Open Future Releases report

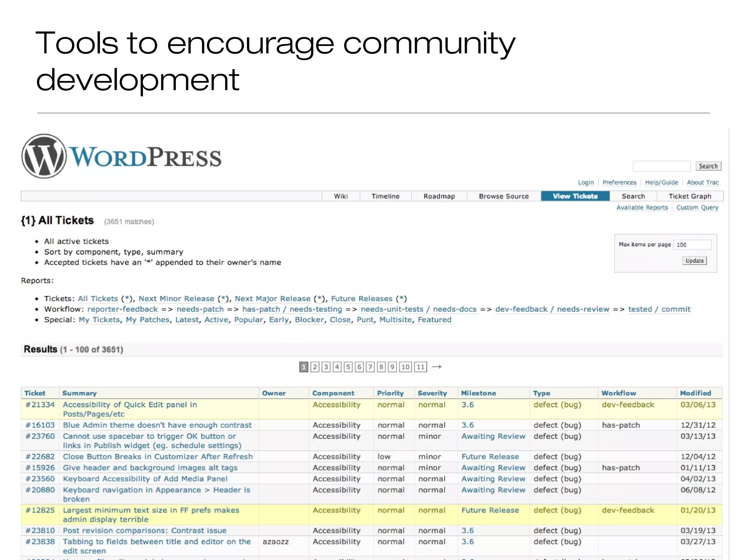pyautogui.click(x=361, y=299)
